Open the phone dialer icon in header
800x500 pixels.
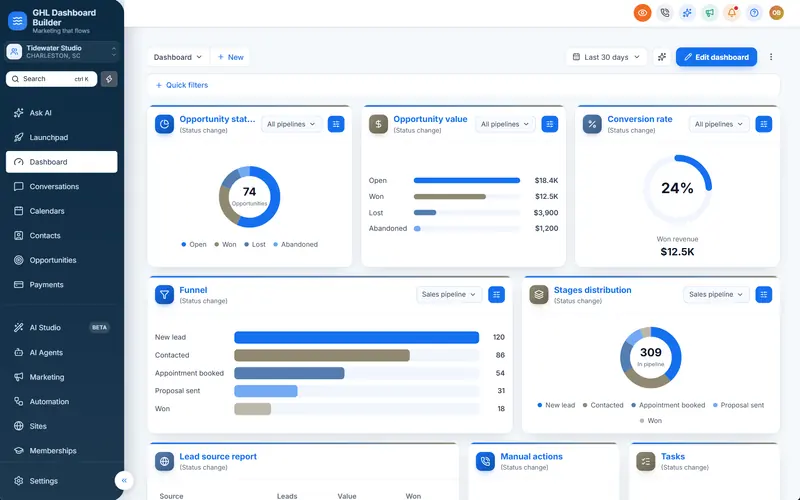click(665, 13)
